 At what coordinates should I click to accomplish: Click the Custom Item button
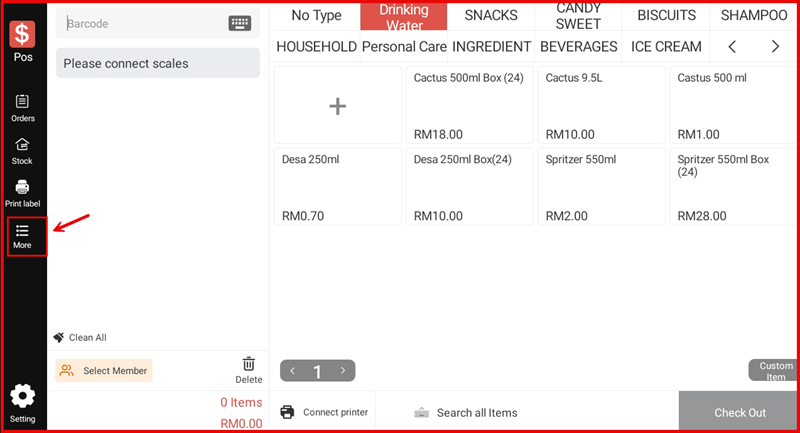[775, 371]
